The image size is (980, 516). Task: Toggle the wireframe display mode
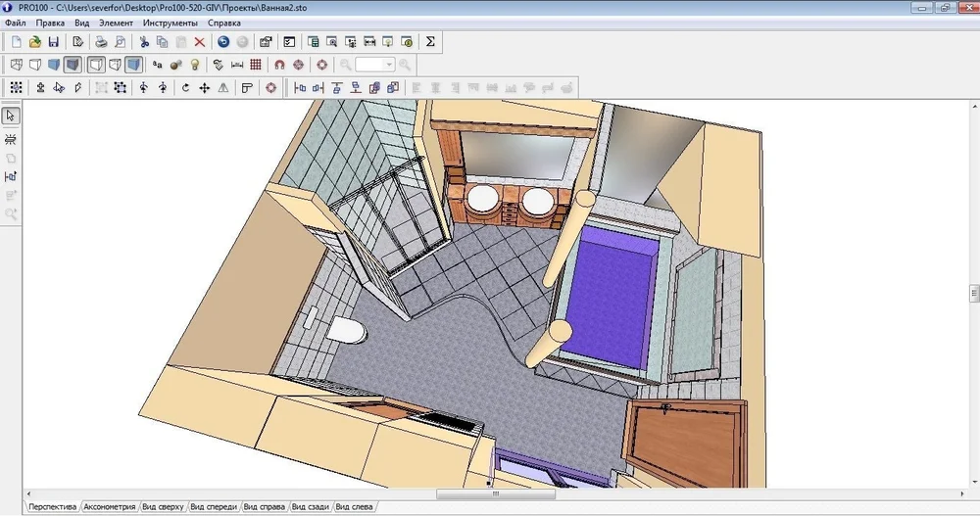point(16,65)
